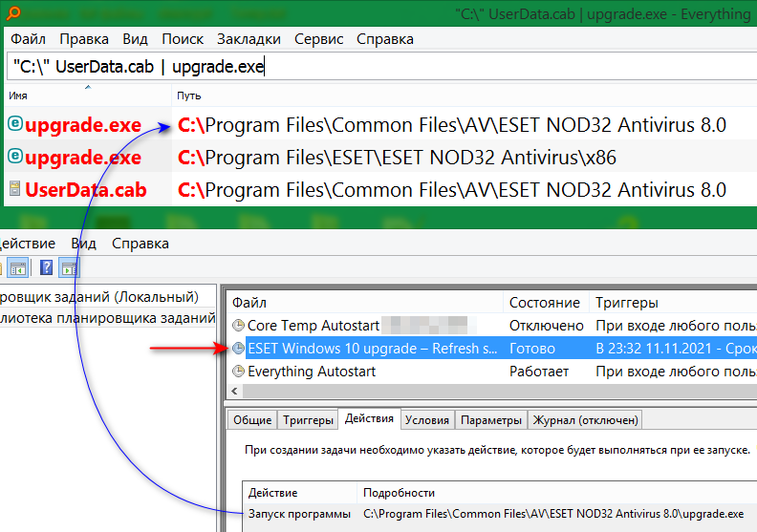Viewport: 757px width, 532px height.
Task: Switch to the Условия tab
Action: [x=427, y=420]
